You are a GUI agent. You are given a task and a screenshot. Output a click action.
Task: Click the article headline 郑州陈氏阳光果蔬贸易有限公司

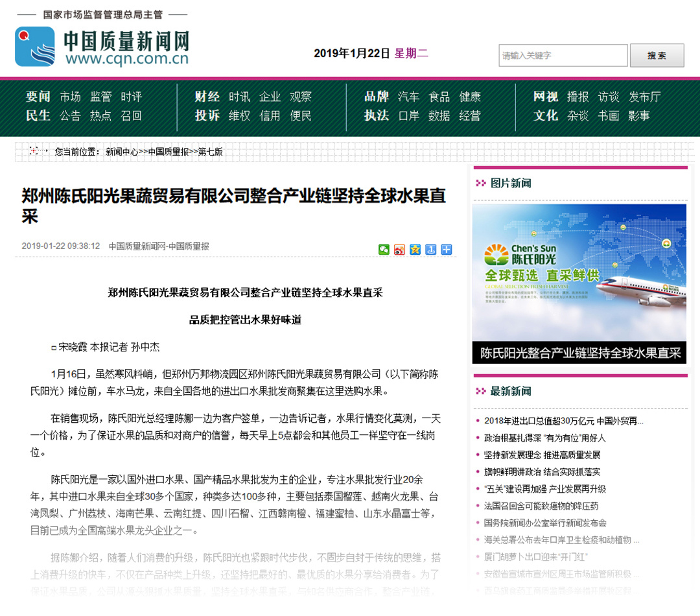(233, 206)
